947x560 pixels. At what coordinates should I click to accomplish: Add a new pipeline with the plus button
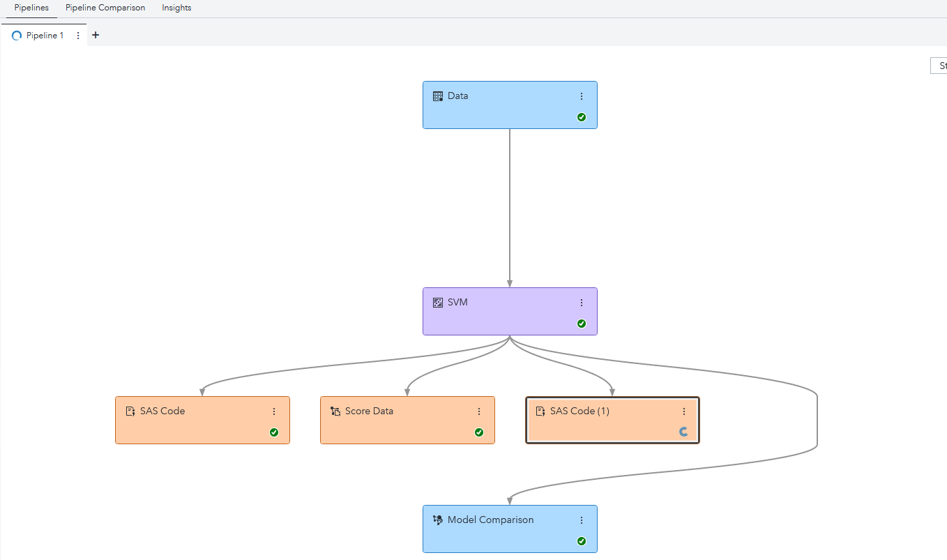coord(96,34)
